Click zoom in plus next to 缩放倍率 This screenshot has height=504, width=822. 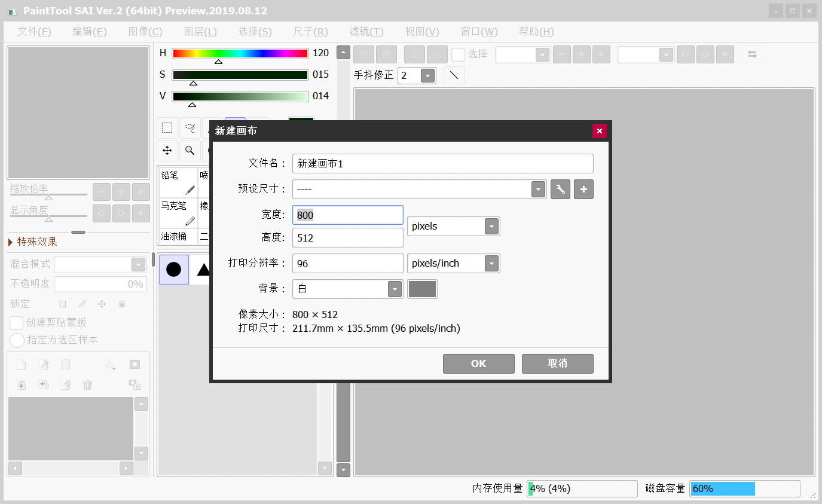(121, 192)
